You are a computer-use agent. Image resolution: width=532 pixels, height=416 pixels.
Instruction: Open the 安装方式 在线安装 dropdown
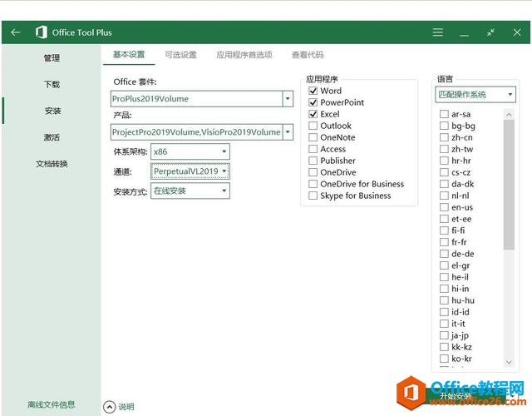(190, 191)
